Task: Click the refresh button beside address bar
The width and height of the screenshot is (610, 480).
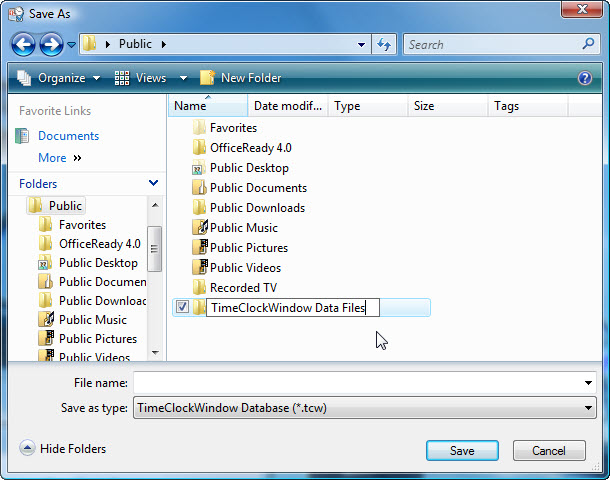Action: coord(384,44)
